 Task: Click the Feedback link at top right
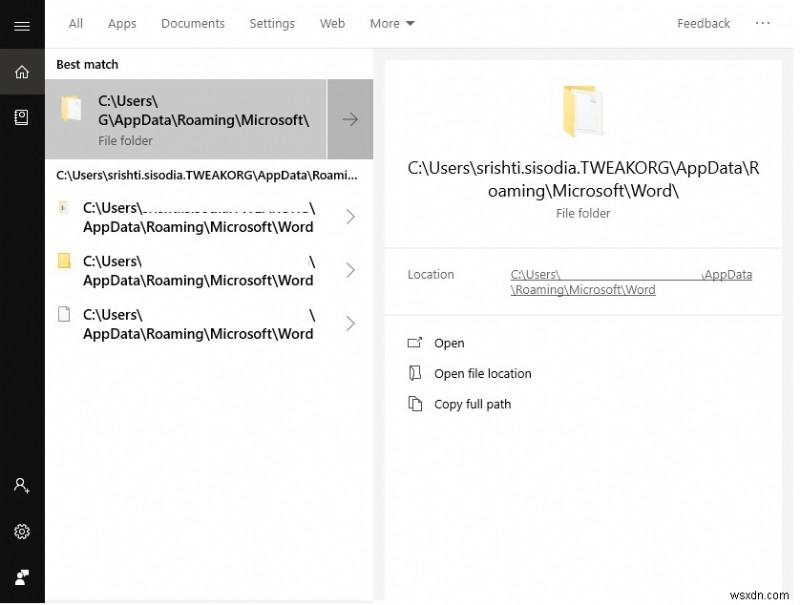tap(702, 23)
